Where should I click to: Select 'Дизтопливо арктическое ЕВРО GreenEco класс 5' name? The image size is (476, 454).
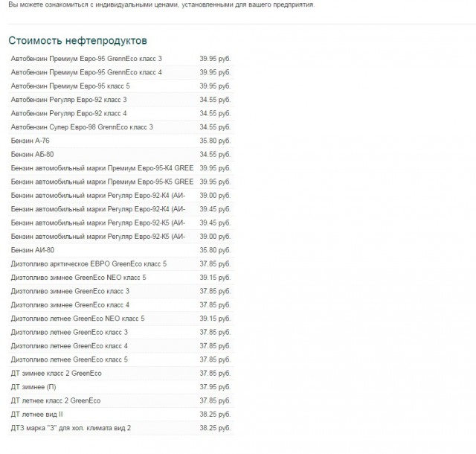click(x=89, y=263)
